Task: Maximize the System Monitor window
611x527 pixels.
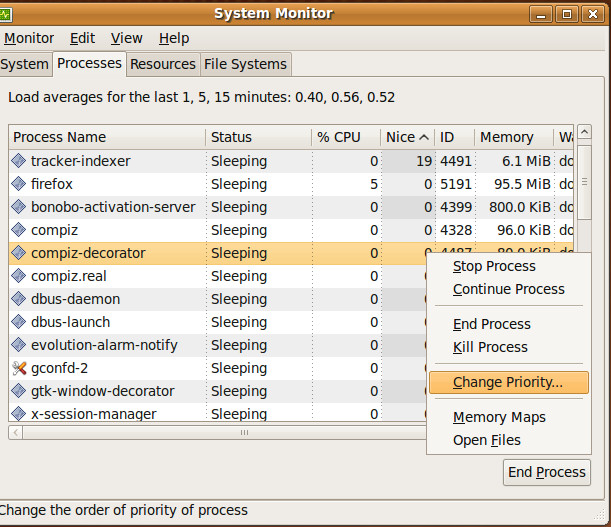Action: click(x=567, y=14)
